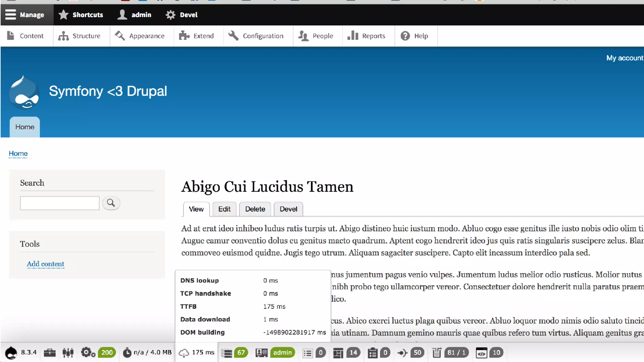Open the Structure admin menu
The width and height of the screenshot is (644, 362).
pos(80,36)
